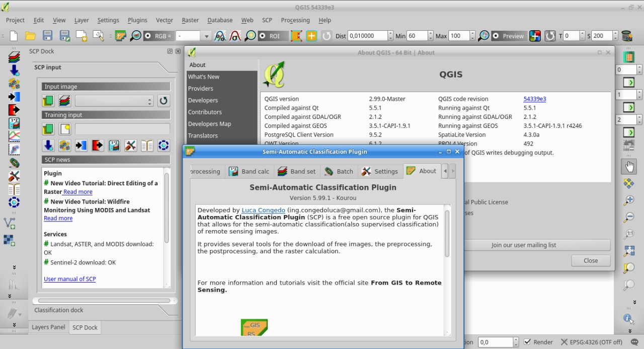This screenshot has height=349, width=644.
Task: Click the EPSG:4326 (OTF off) CRS status
Action: point(592,342)
